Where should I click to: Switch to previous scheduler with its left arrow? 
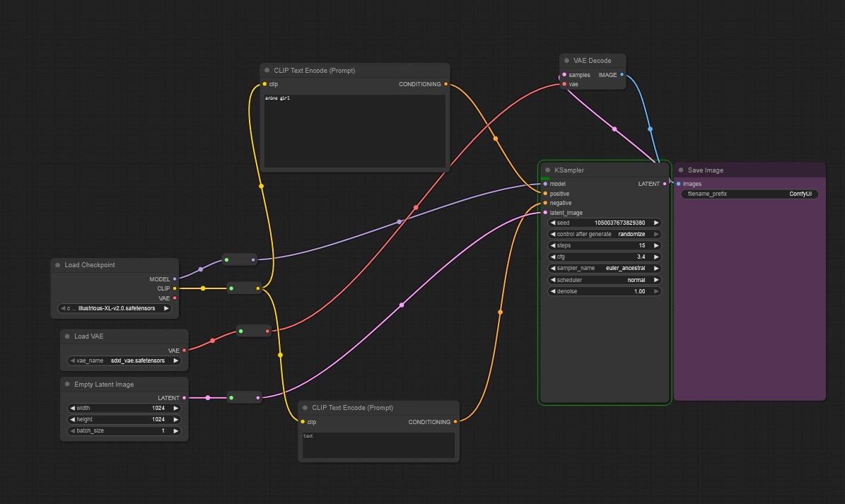click(x=552, y=280)
